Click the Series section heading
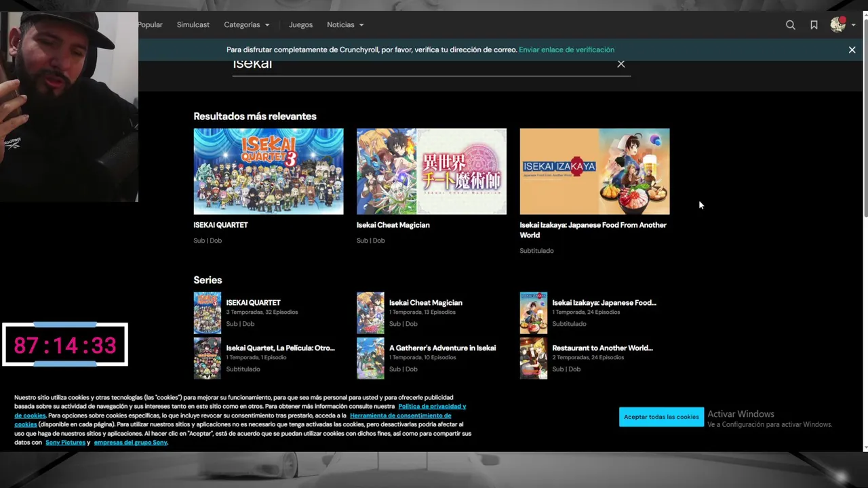 (x=208, y=280)
